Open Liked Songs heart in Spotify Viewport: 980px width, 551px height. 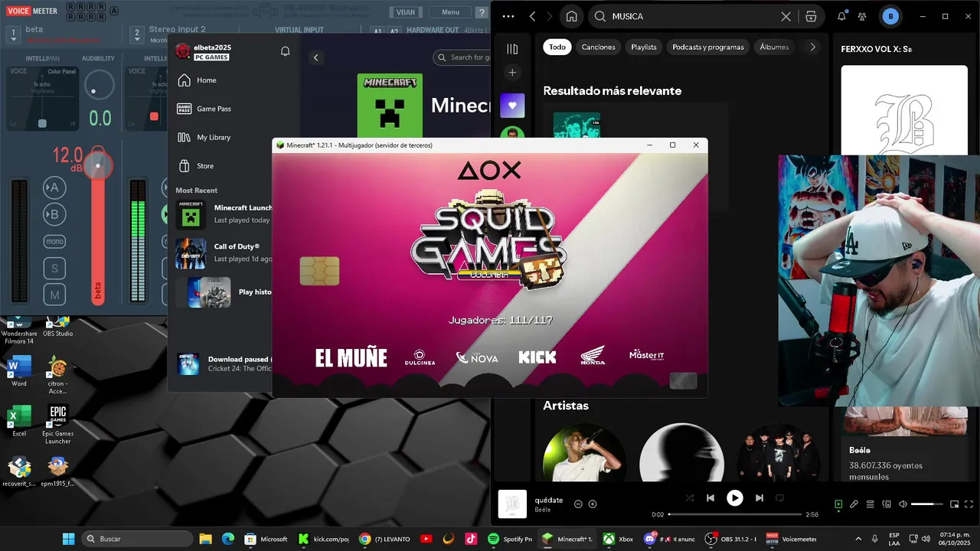point(512,106)
